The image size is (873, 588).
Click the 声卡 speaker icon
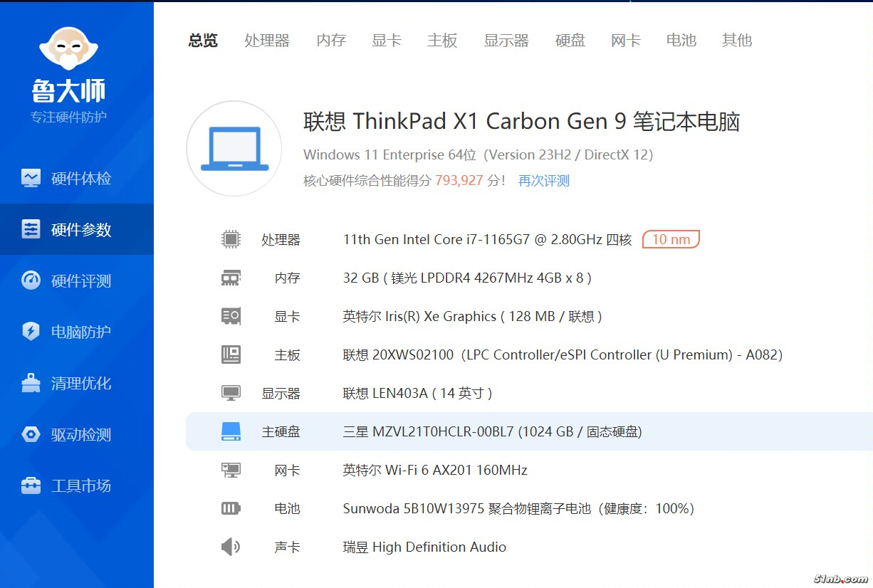tap(231, 547)
